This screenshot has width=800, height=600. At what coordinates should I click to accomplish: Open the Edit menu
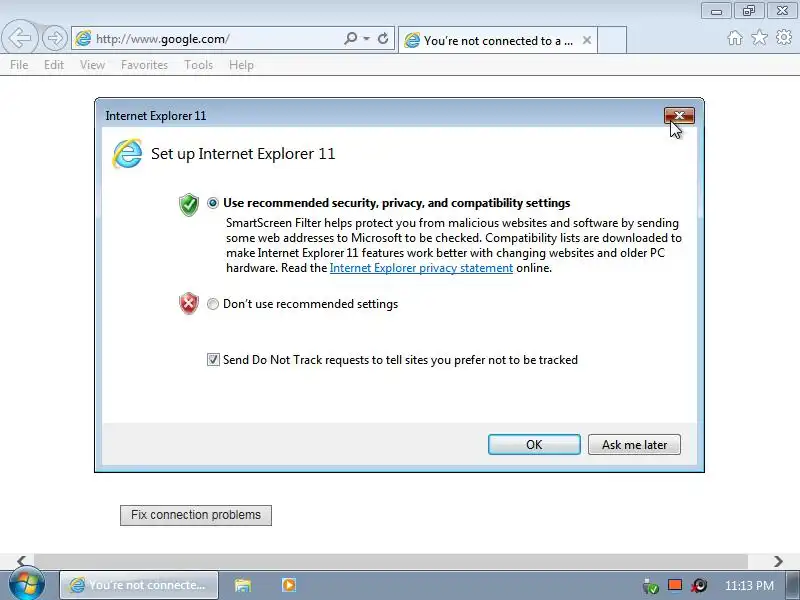[54, 65]
